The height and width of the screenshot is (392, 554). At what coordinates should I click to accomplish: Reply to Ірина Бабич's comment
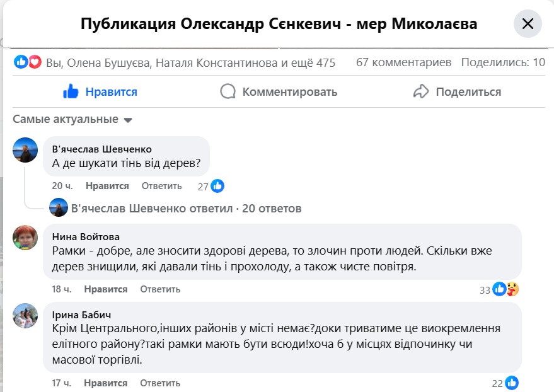[x=160, y=383]
